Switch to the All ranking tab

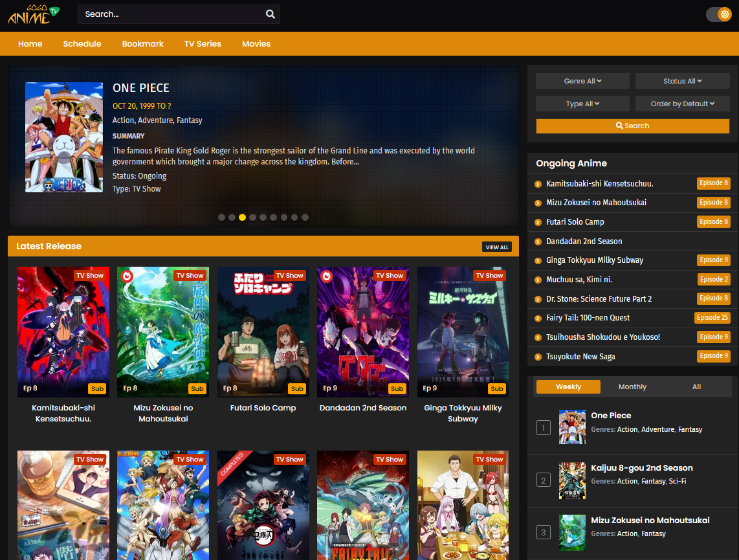(x=696, y=386)
